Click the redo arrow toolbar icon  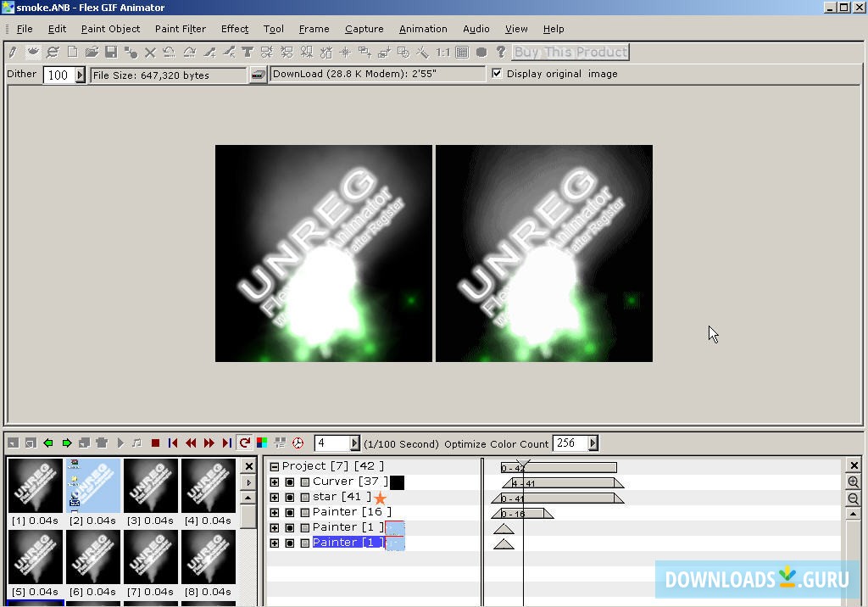click(x=189, y=53)
